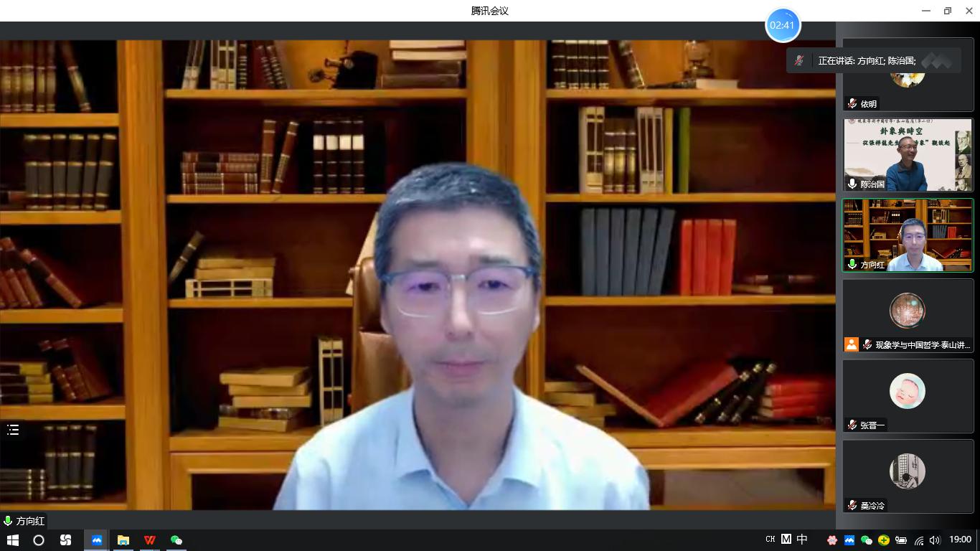Open Cortana search circle in taskbar

click(x=39, y=540)
